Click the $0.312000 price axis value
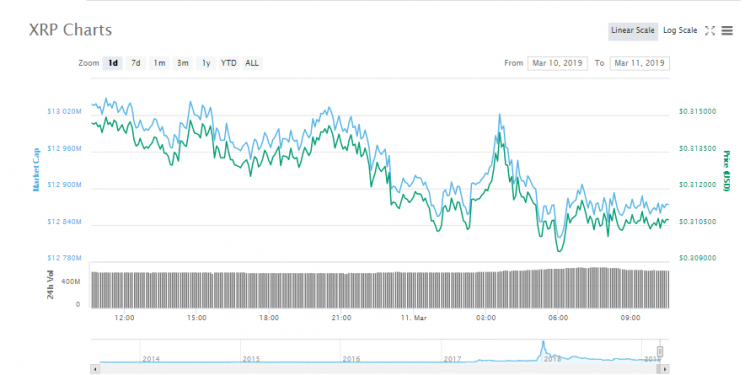Screen dimensions: 750x375 coord(698,185)
